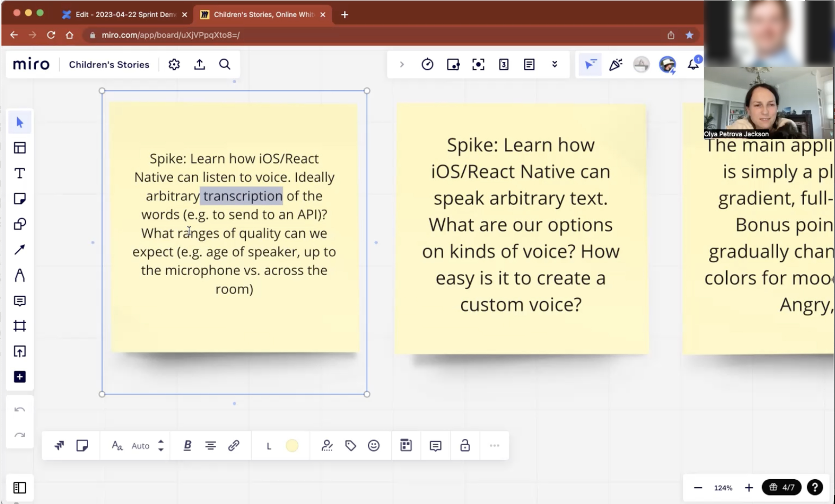Open the board Search magnifier
Screen dimensions: 835x504
[224, 64]
